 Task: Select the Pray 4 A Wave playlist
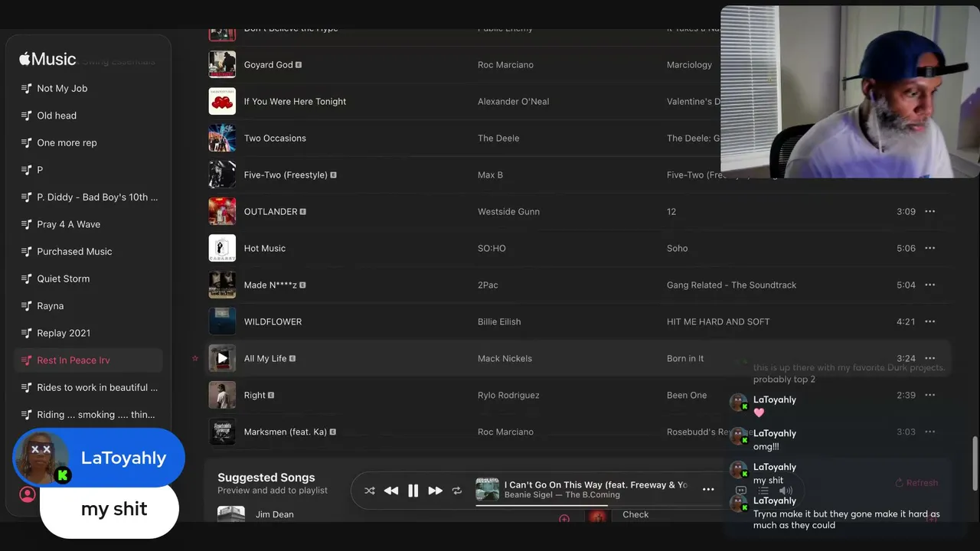pyautogui.click(x=89, y=224)
